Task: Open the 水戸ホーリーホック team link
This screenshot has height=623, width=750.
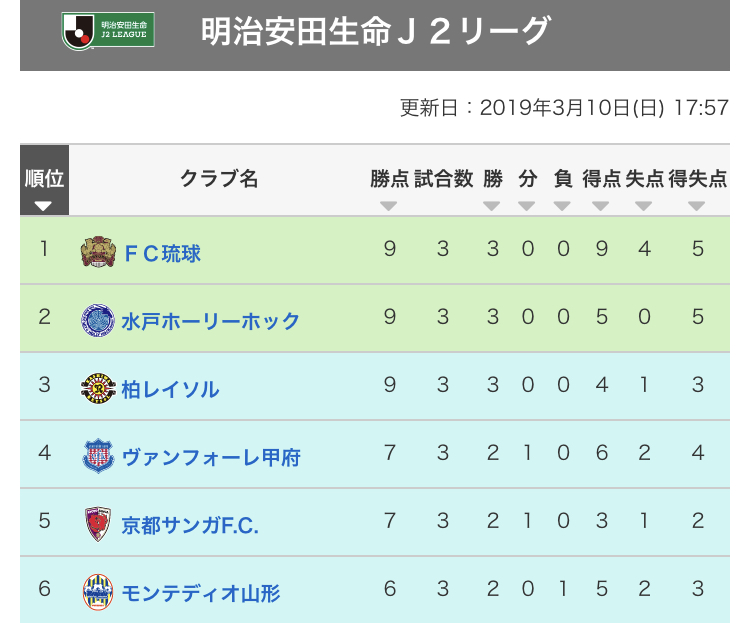Action: click(x=211, y=321)
